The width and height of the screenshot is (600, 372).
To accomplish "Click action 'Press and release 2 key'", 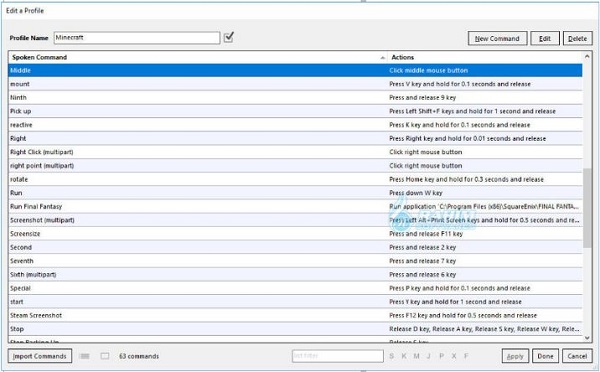I will (x=422, y=247).
